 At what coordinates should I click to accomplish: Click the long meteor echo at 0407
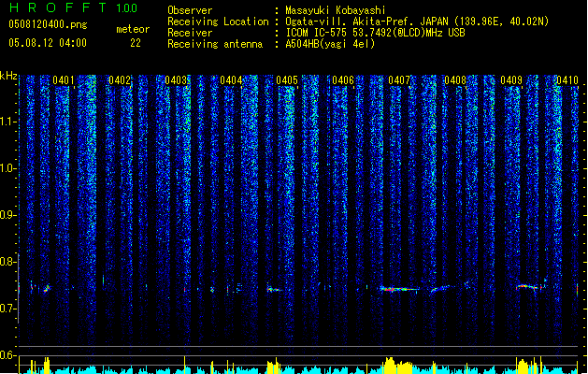[399, 289]
